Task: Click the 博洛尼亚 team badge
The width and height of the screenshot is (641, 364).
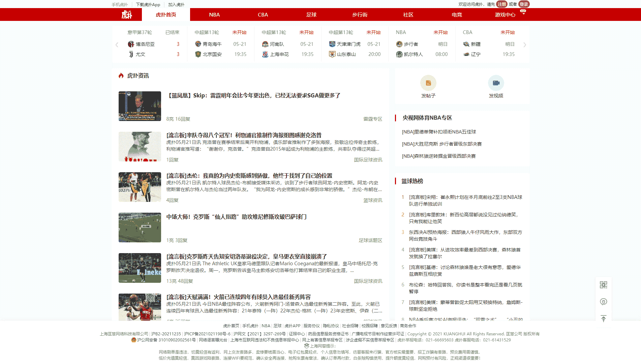Action: [x=131, y=44]
